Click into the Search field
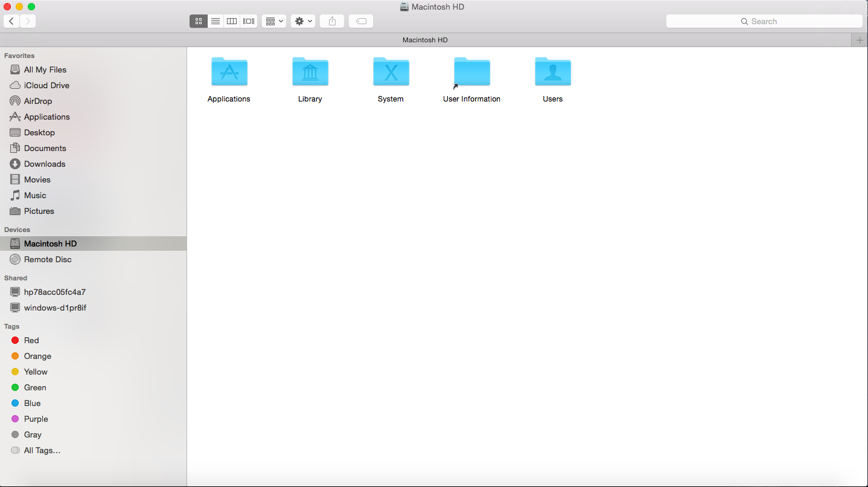This screenshot has height=487, width=868. tap(764, 21)
